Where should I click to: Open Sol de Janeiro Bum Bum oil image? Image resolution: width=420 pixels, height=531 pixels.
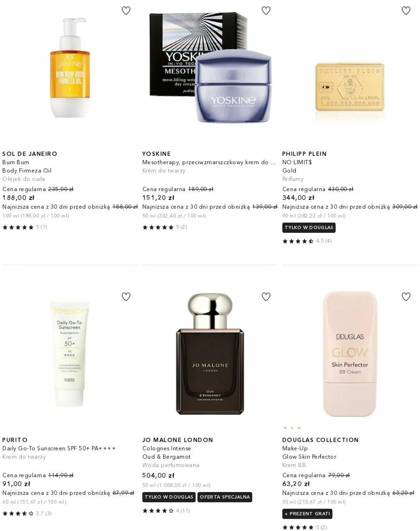click(70, 68)
